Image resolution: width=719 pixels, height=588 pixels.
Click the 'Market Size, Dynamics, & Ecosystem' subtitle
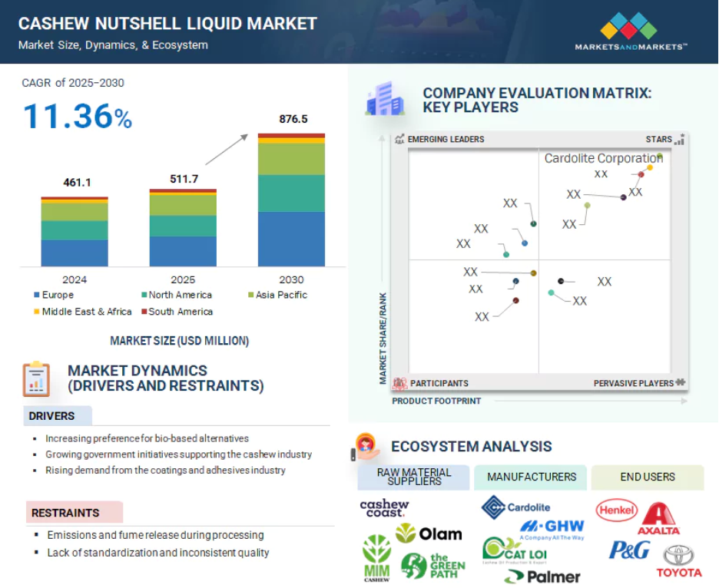tap(113, 45)
